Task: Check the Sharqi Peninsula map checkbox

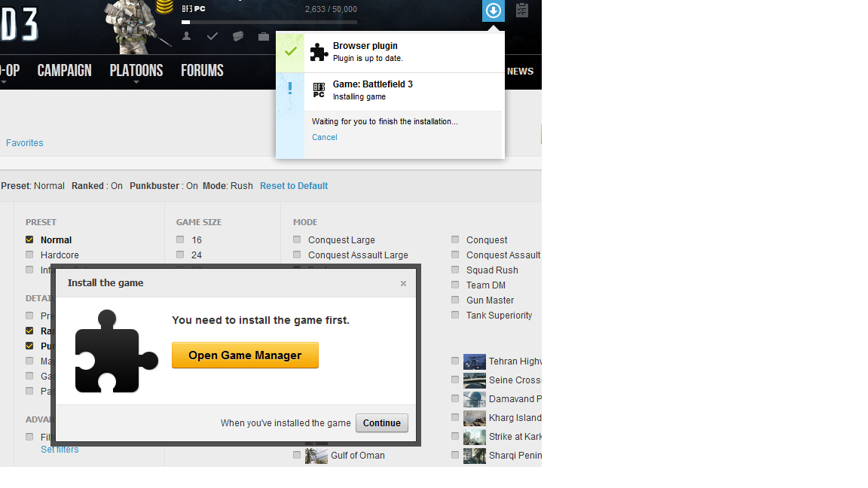Action: pos(455,455)
